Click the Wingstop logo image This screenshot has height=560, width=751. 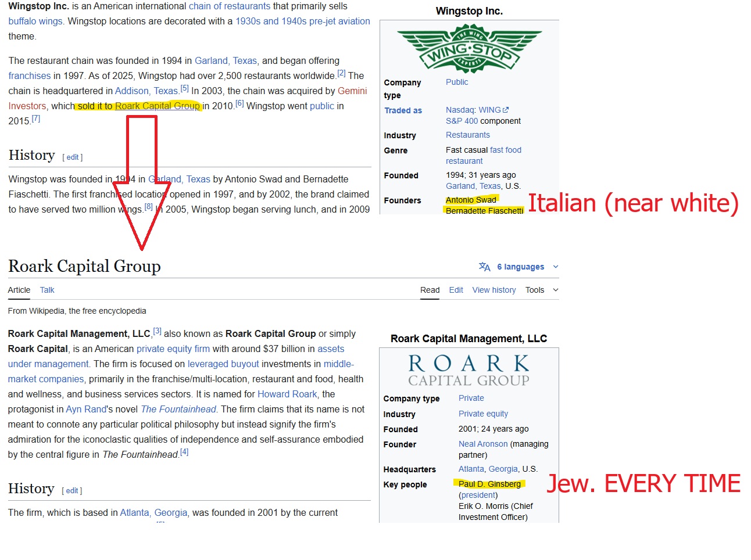point(469,48)
